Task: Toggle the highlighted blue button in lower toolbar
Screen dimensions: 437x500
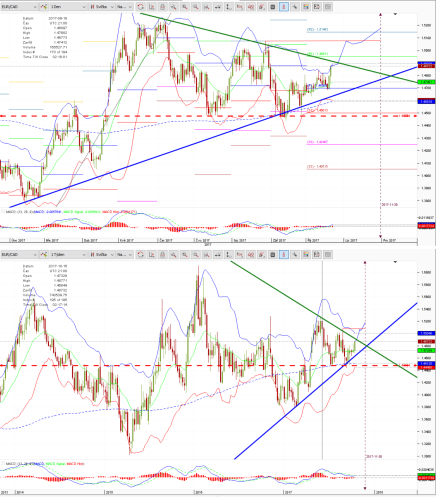Action: coord(284,255)
